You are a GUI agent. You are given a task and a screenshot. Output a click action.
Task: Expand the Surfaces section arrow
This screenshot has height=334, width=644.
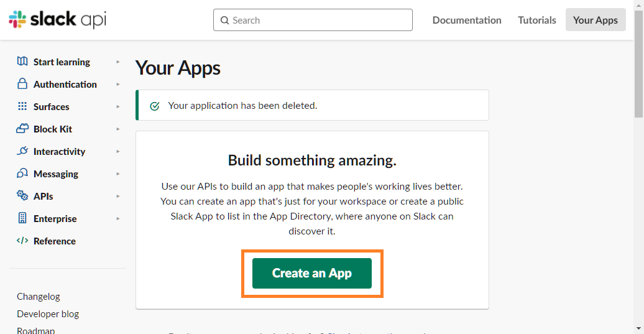pos(118,107)
